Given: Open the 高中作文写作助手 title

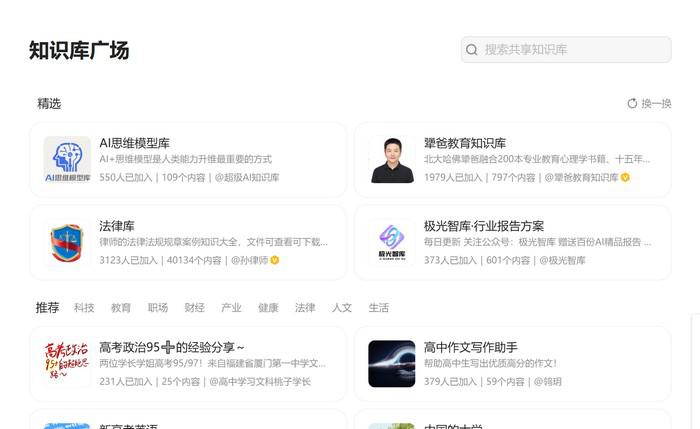Looking at the screenshot, I should [471, 347].
